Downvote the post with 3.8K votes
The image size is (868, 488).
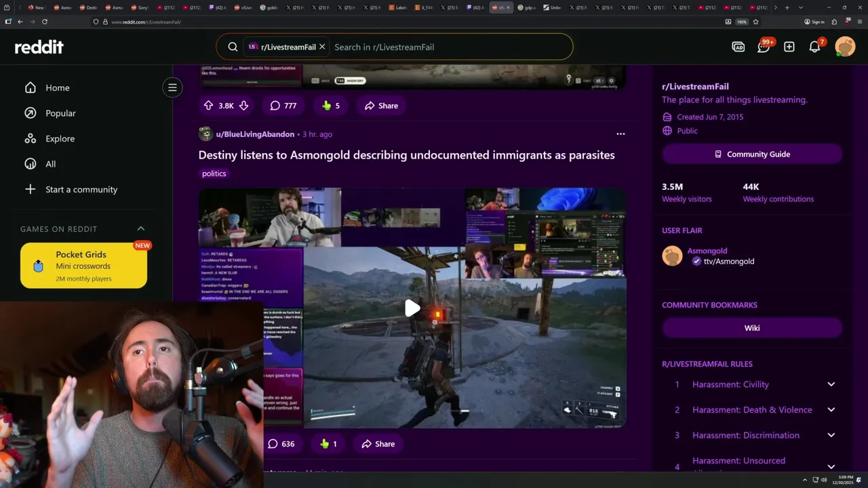243,106
